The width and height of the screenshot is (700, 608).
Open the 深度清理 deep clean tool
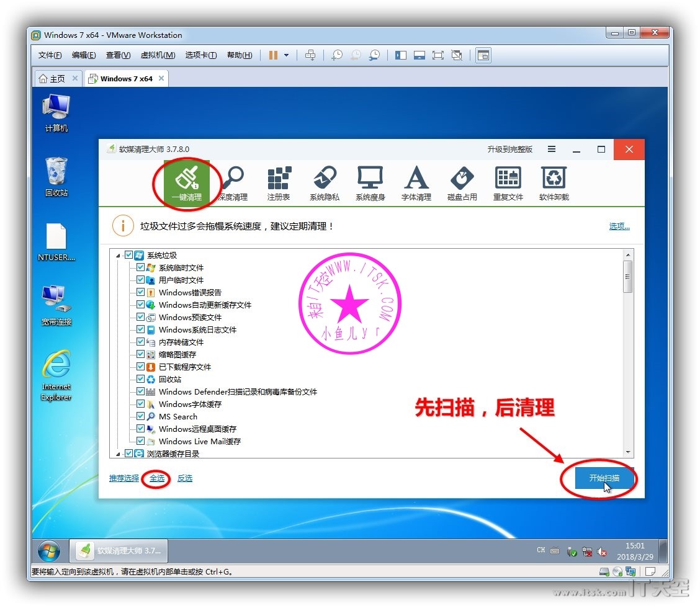233,182
